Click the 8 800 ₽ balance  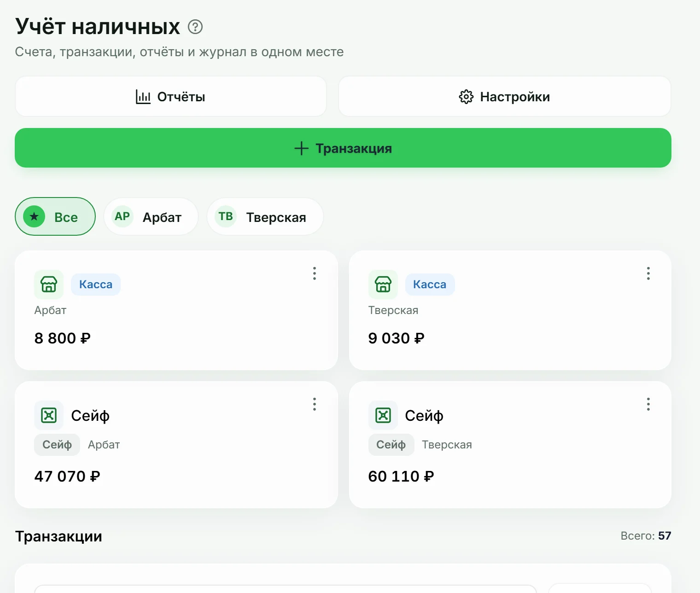click(x=63, y=338)
